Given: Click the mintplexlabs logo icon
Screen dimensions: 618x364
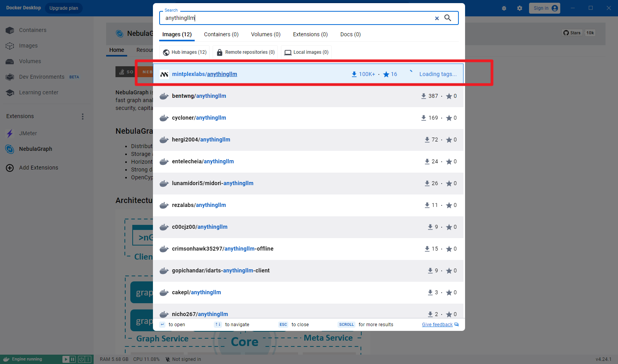Looking at the screenshot, I should [164, 74].
